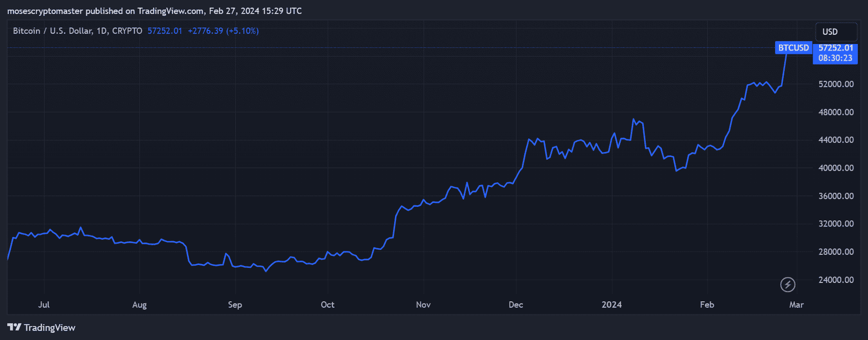Open the USD currency selector

point(836,32)
